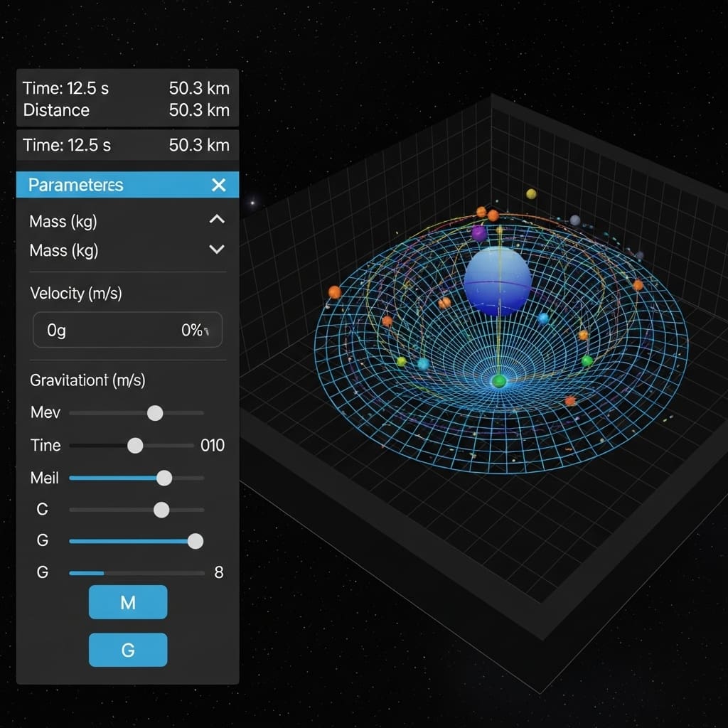Expand Mass (kg) row with down chevron
728x728 pixels.
(x=217, y=250)
